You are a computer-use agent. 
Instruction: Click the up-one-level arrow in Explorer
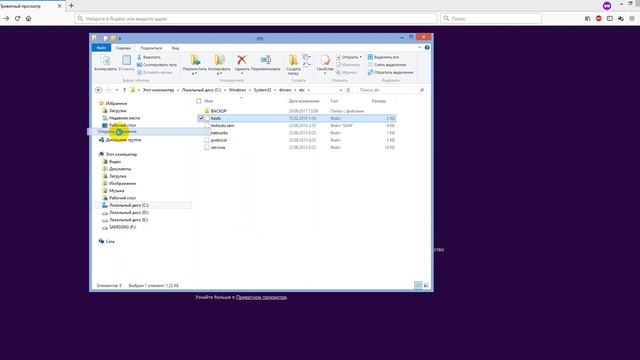[124, 90]
